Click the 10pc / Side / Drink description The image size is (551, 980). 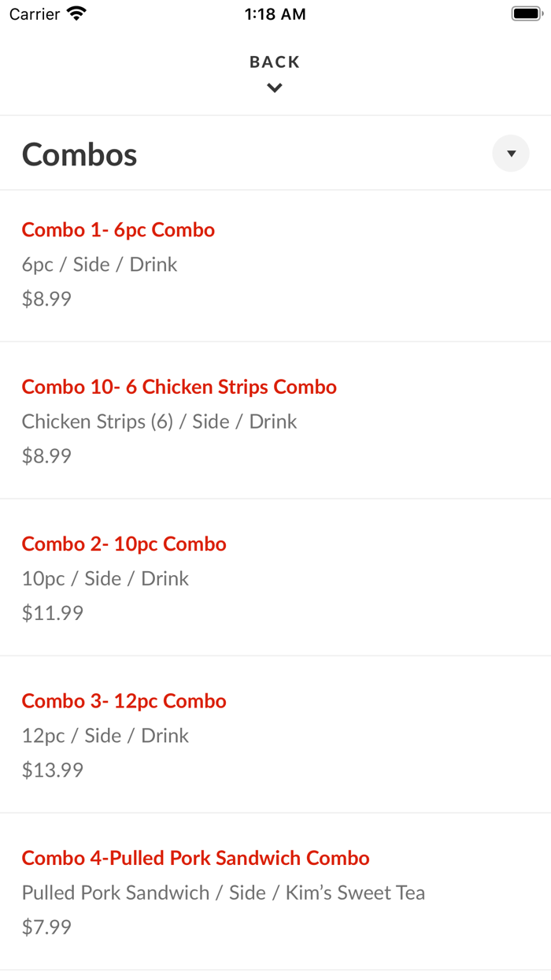105,579
